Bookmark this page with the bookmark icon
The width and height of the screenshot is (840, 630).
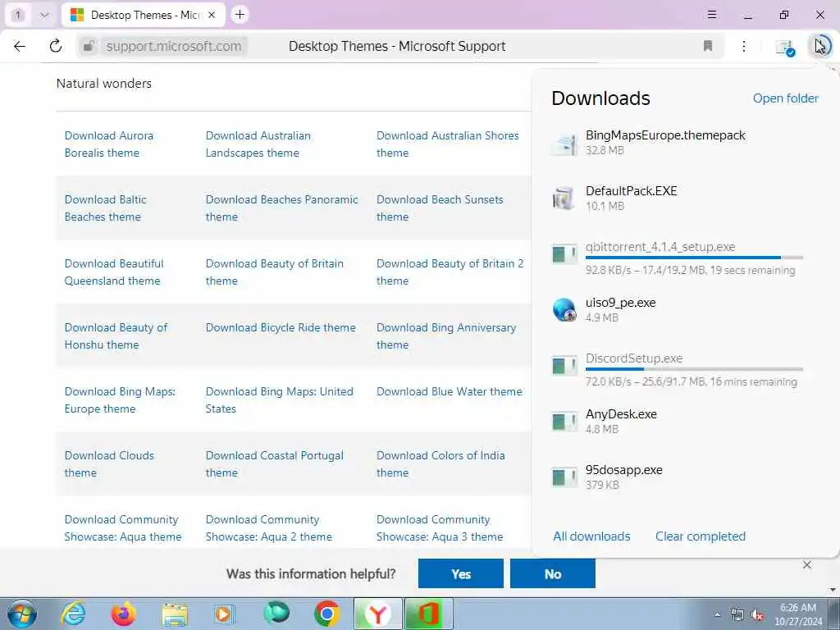[x=708, y=46]
